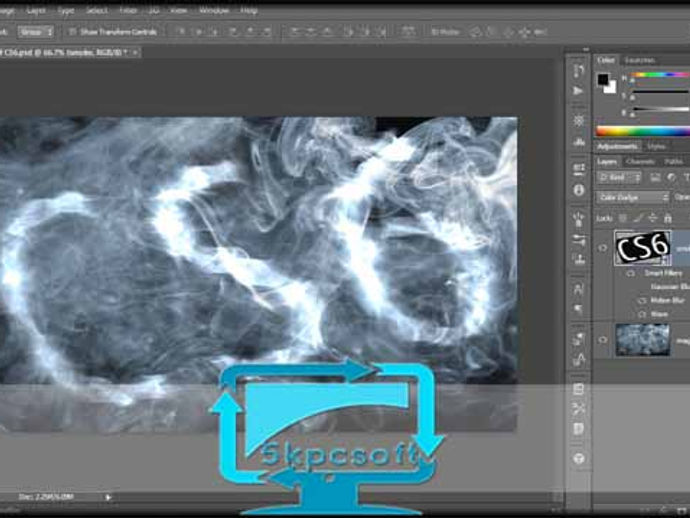The height and width of the screenshot is (518, 690).
Task: Click Distribute Bottom Edges icon
Action: 327,32
